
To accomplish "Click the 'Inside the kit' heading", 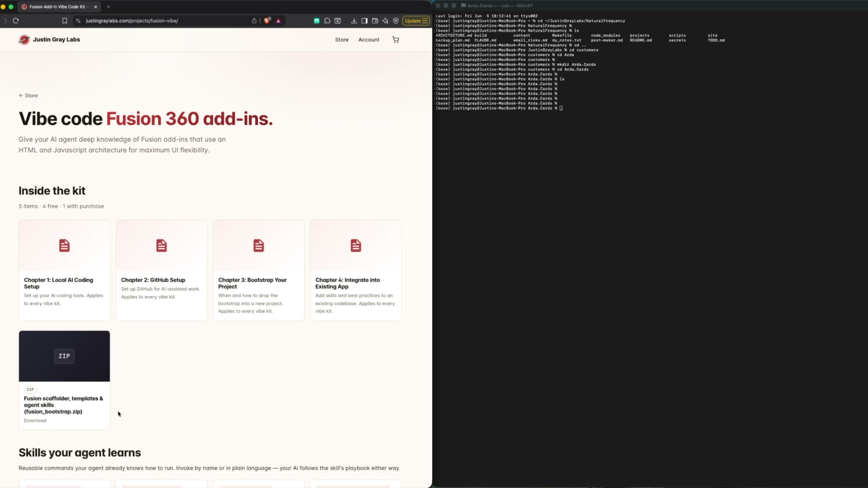I will click(52, 191).
